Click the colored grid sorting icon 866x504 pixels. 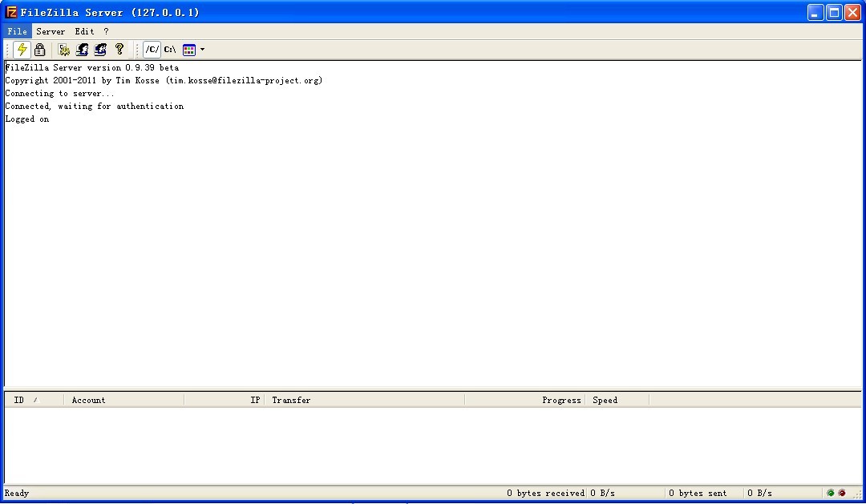tap(189, 50)
